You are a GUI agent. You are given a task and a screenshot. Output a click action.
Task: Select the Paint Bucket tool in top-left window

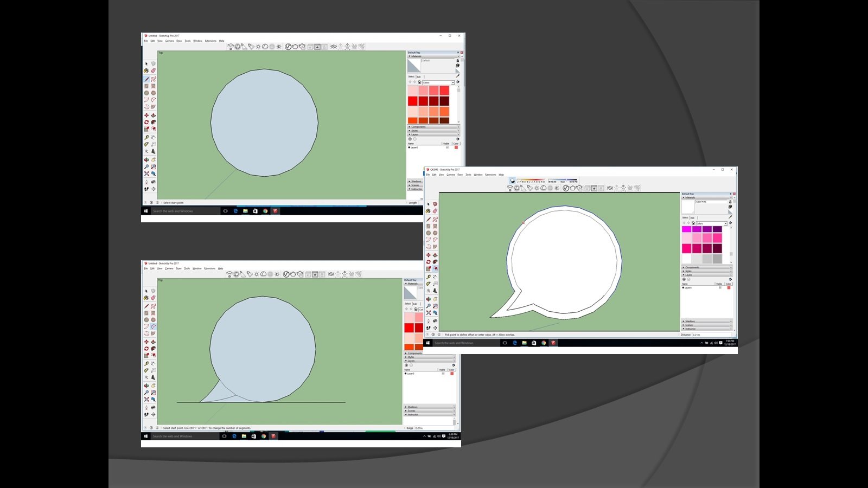(146, 70)
